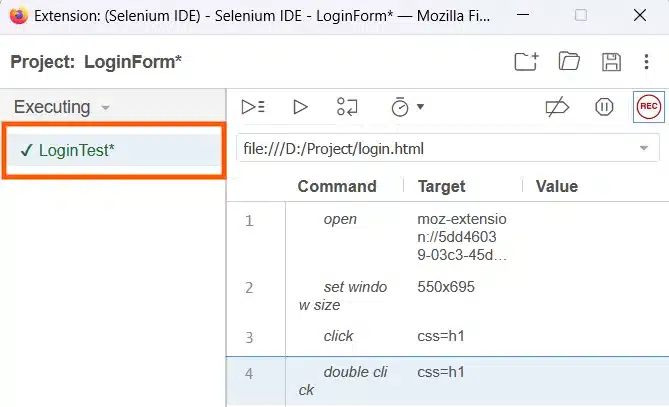Select LoginTest* in test list
The width and height of the screenshot is (669, 407).
tap(114, 150)
